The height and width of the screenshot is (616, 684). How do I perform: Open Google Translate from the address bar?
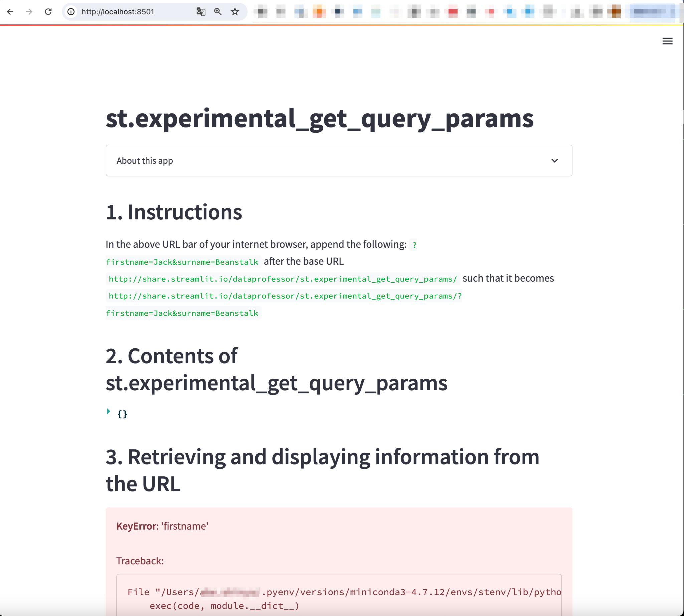[x=201, y=12]
